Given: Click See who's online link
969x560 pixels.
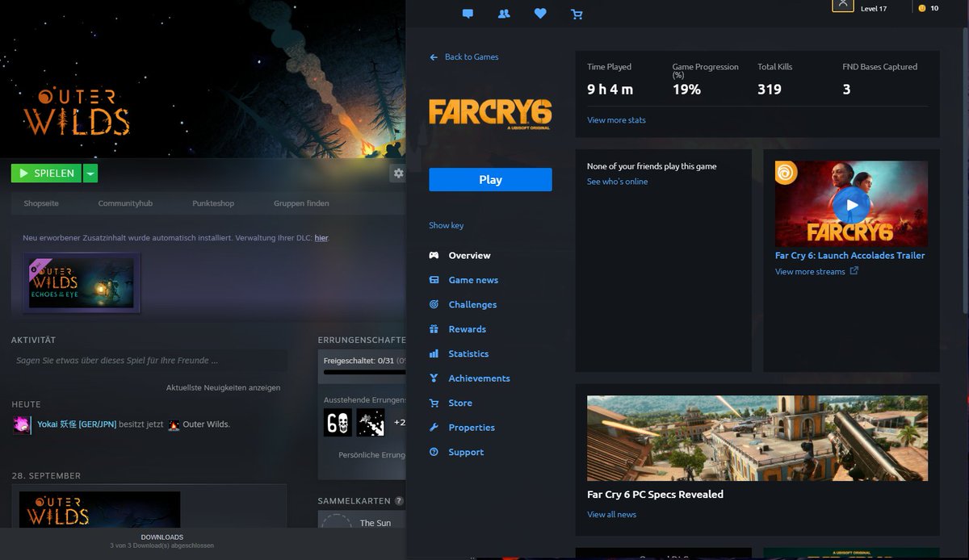Looking at the screenshot, I should click(x=617, y=182).
